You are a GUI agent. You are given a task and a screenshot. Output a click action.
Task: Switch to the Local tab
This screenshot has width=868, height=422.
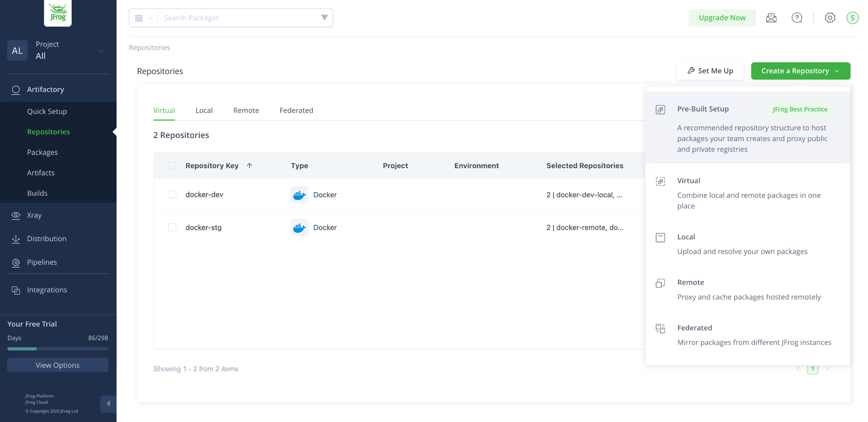pos(204,111)
